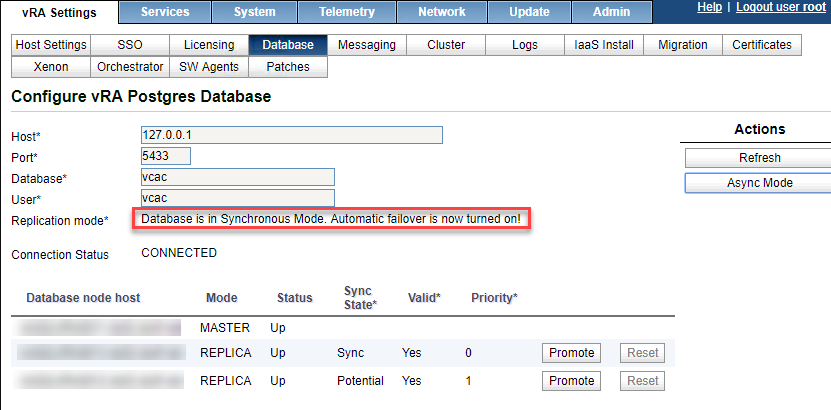Go to the Network tab
Image resolution: width=831 pixels, height=410 pixels.
pyautogui.click(x=442, y=12)
